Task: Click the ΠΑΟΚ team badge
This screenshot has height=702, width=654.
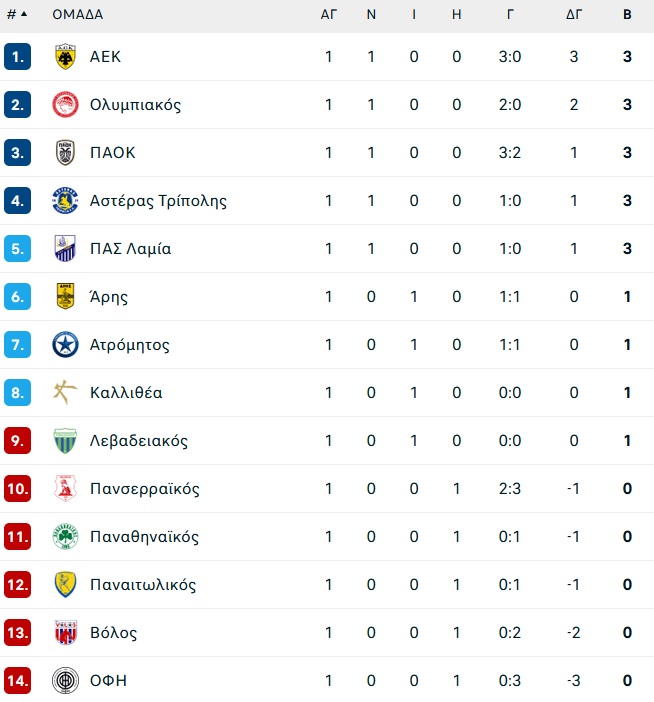Action: pos(65,153)
